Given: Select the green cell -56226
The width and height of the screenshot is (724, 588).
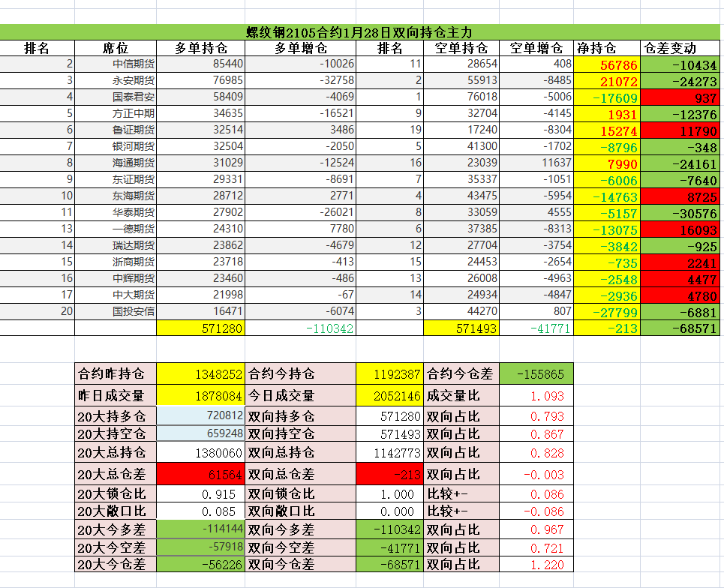Looking at the screenshot, I should (201, 564).
